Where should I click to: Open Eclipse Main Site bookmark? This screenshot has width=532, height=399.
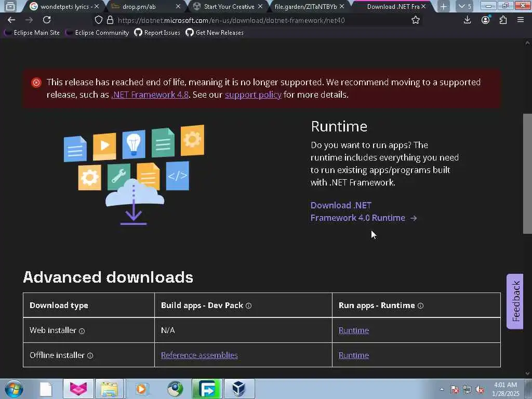(33, 33)
